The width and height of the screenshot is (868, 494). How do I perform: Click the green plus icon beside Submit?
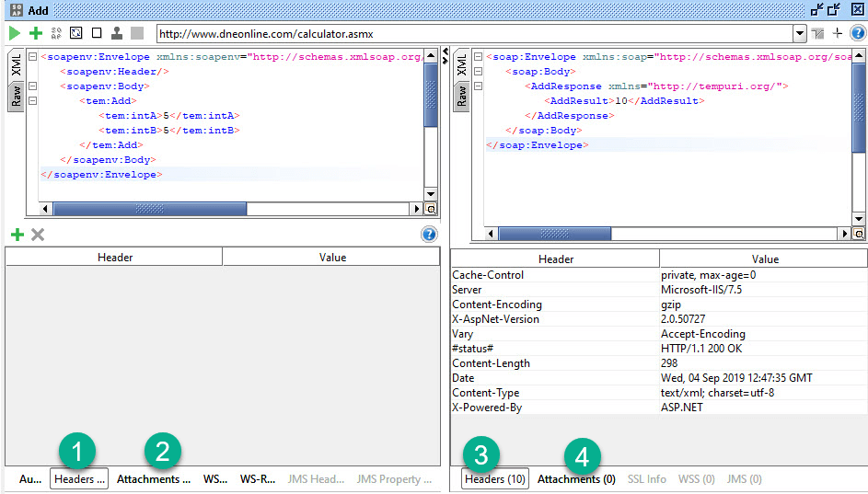click(x=35, y=33)
